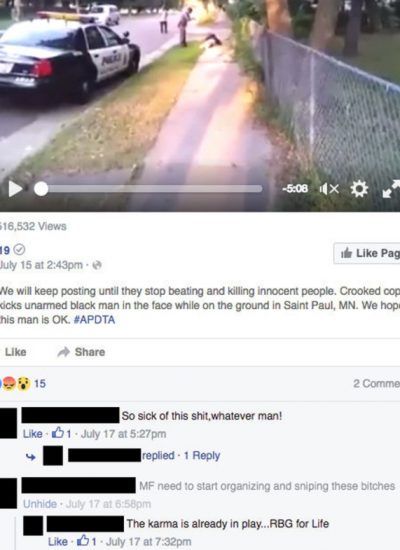Open video settings gear
The width and height of the screenshot is (400, 550).
coord(359,189)
